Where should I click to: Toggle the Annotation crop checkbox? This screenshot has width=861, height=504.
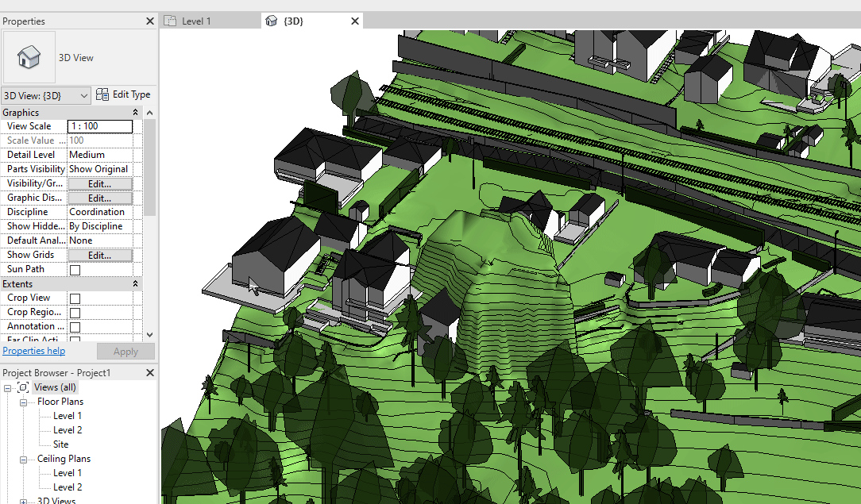pyautogui.click(x=75, y=327)
